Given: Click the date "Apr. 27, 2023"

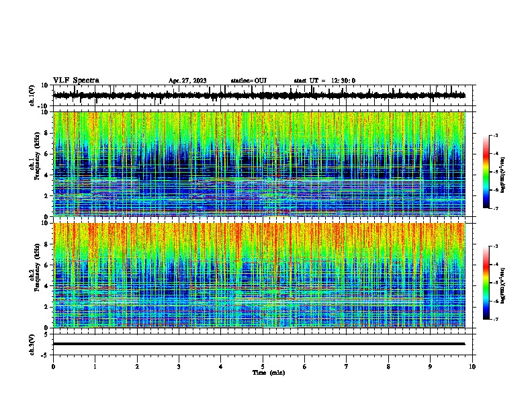Looking at the screenshot, I should click(x=187, y=81).
